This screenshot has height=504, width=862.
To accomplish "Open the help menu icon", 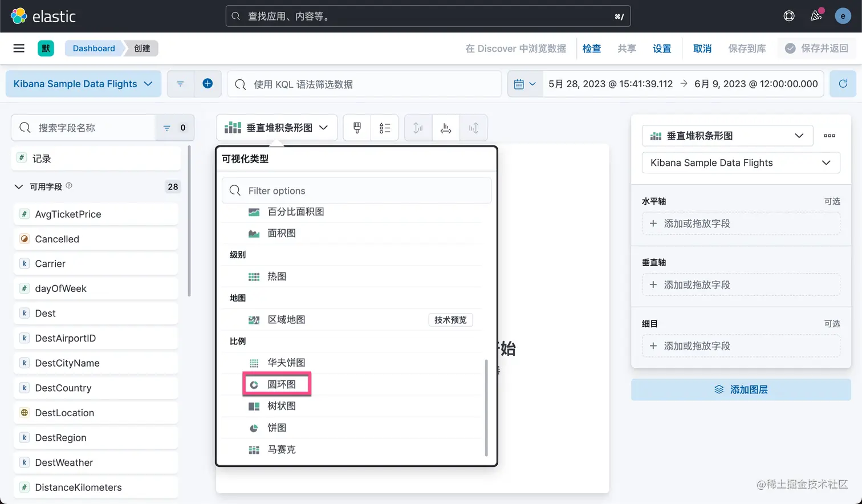I will click(x=789, y=16).
